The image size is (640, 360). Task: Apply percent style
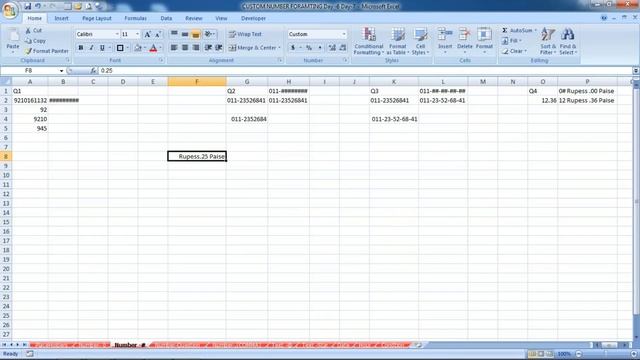tap(309, 48)
